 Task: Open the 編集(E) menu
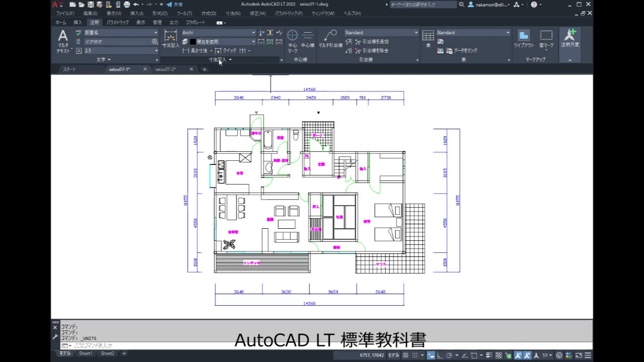coord(90,14)
